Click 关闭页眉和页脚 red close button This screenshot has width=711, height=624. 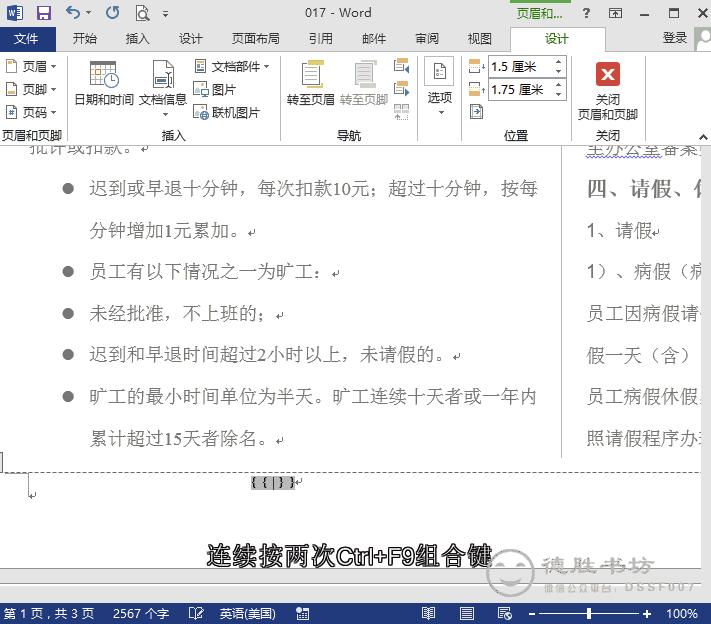pyautogui.click(x=608, y=91)
